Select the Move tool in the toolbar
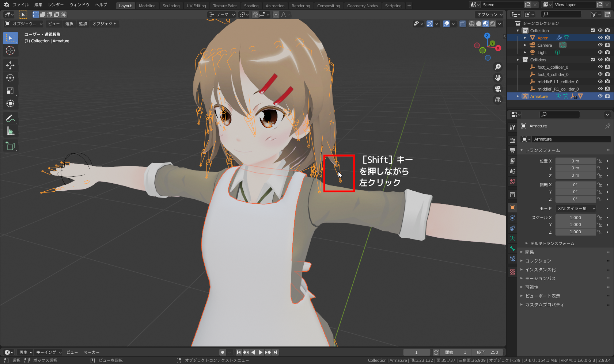 10,65
